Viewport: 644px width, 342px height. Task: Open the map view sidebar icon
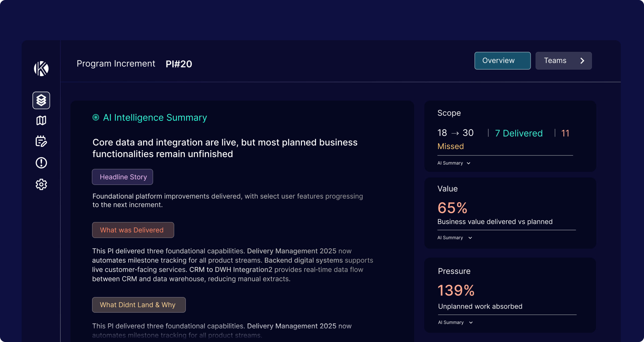click(41, 120)
